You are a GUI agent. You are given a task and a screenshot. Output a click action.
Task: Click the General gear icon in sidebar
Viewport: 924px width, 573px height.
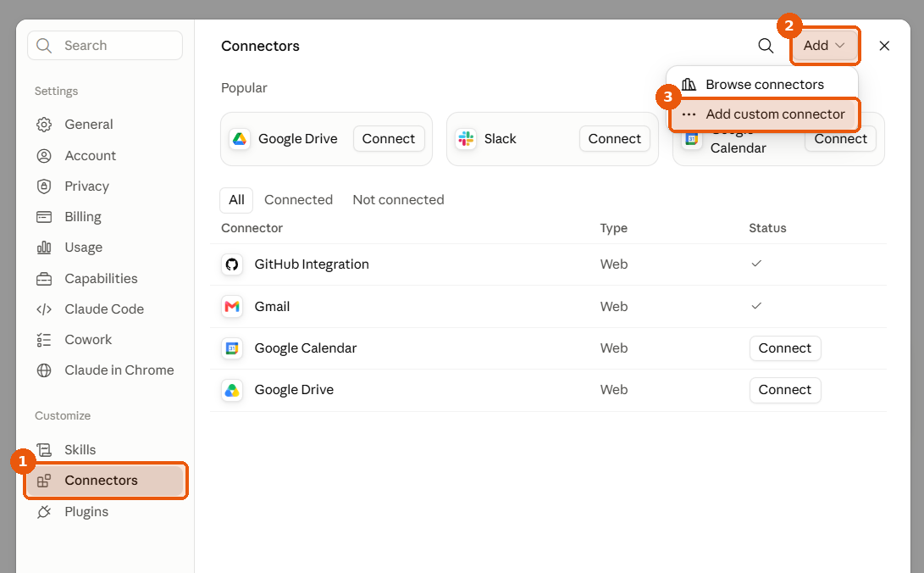click(44, 125)
